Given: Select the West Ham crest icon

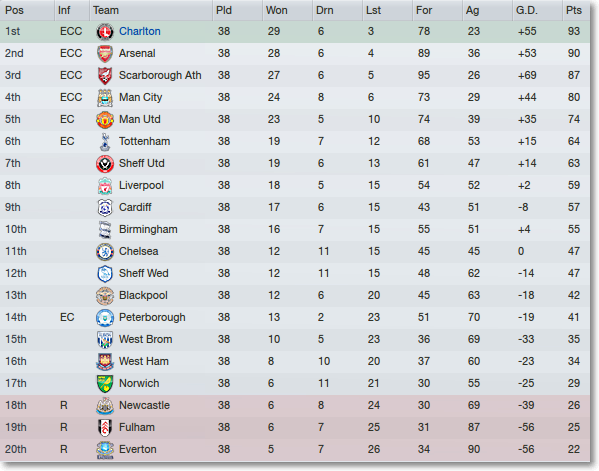Looking at the screenshot, I should click(105, 362).
